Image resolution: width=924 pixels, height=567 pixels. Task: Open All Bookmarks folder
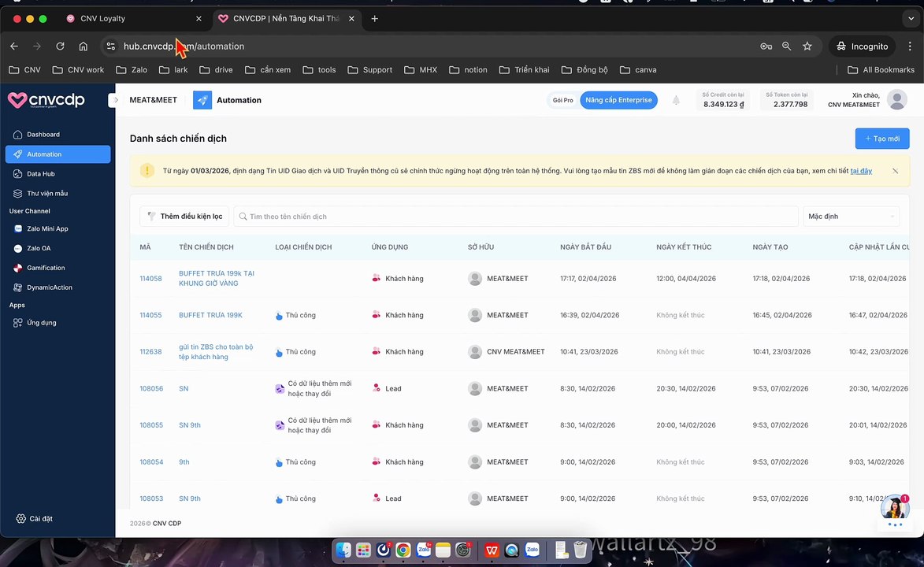pyautogui.click(x=881, y=69)
